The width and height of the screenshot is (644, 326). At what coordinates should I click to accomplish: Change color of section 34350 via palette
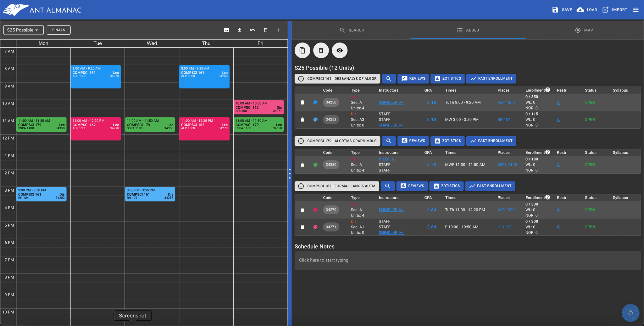point(315,165)
